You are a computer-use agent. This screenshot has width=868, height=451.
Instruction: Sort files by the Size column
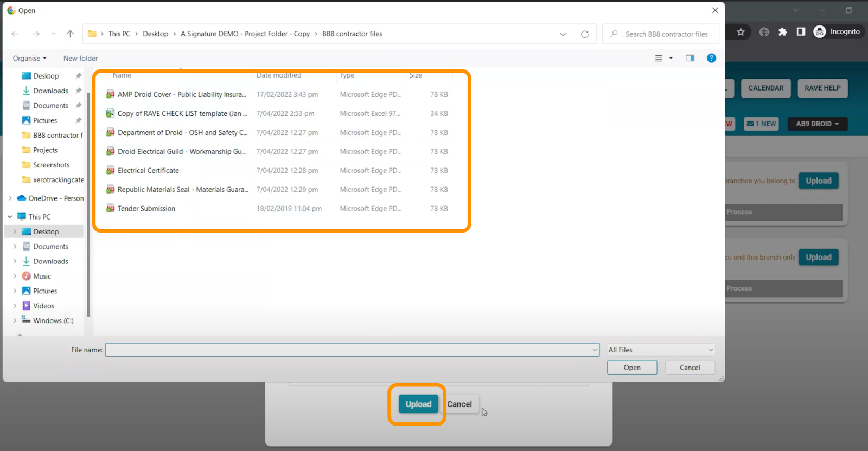click(x=416, y=75)
